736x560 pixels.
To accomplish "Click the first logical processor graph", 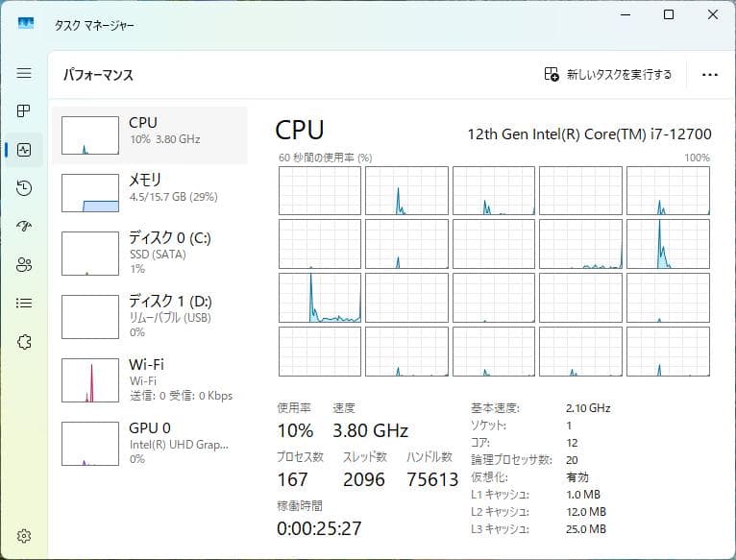I will pyautogui.click(x=320, y=190).
